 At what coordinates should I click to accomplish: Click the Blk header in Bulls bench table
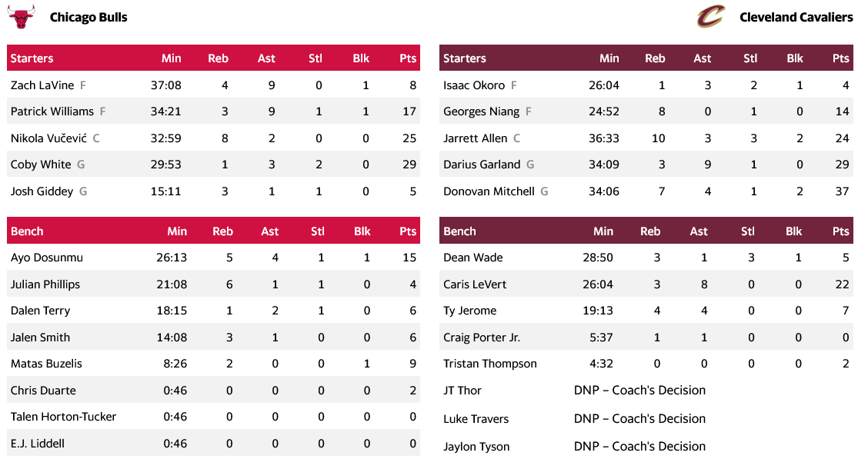pos(362,231)
